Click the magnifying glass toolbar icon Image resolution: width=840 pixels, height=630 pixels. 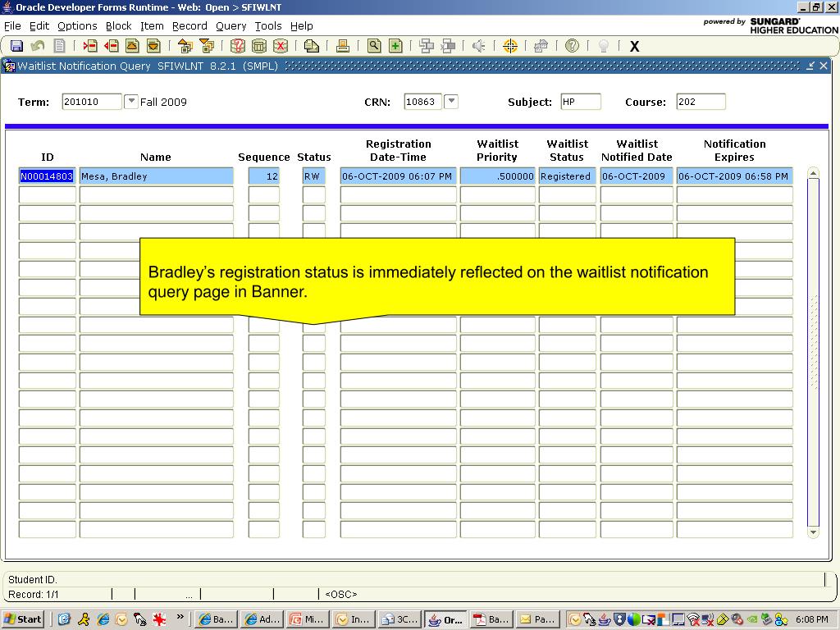[x=374, y=46]
